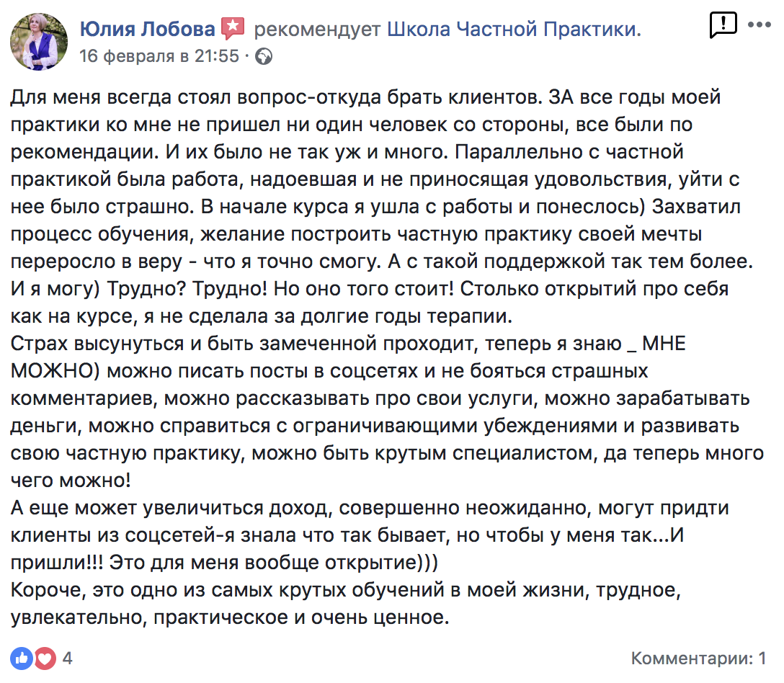The width and height of the screenshot is (784, 683).
Task: Expand comments via Комментарии: 1
Action: 698,658
